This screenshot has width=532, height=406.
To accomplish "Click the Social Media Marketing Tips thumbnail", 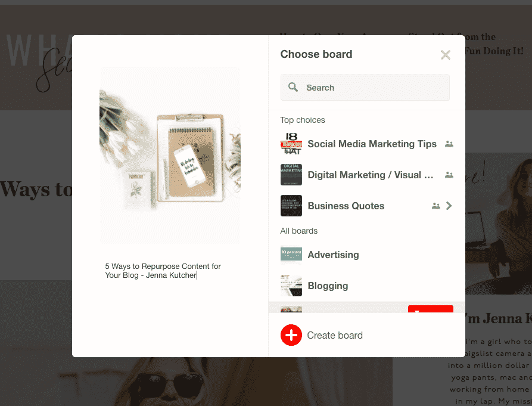I will coord(291,144).
